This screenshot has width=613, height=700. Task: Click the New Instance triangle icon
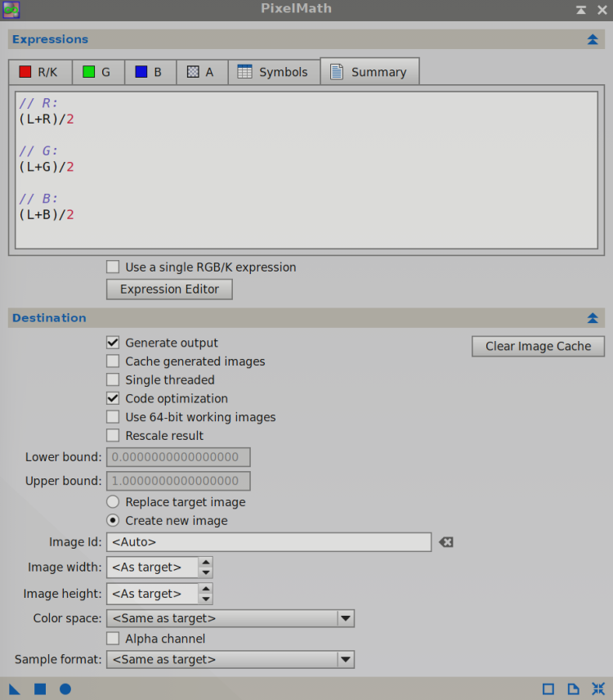(15, 689)
